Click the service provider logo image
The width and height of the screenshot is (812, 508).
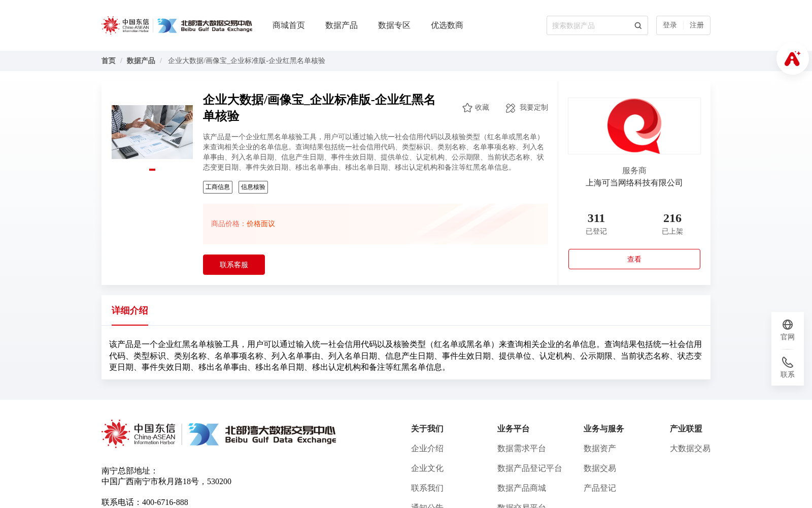[634, 126]
